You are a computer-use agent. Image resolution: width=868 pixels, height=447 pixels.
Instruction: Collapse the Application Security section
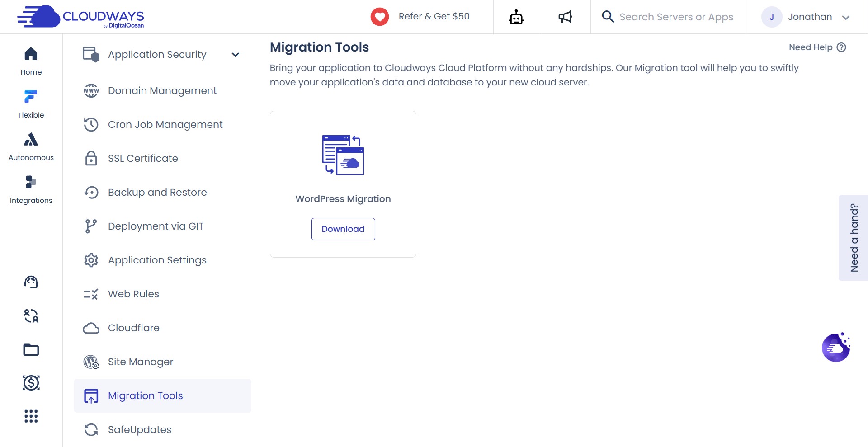(x=236, y=54)
